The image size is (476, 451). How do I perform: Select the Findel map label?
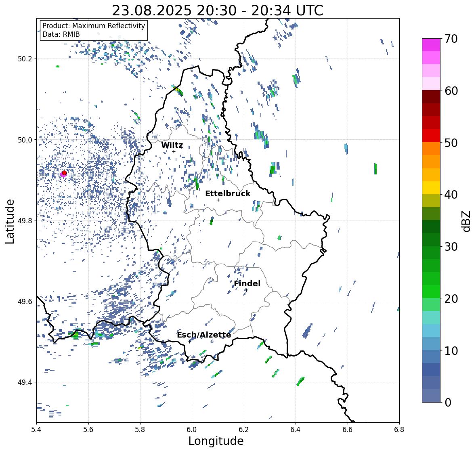[x=247, y=283]
